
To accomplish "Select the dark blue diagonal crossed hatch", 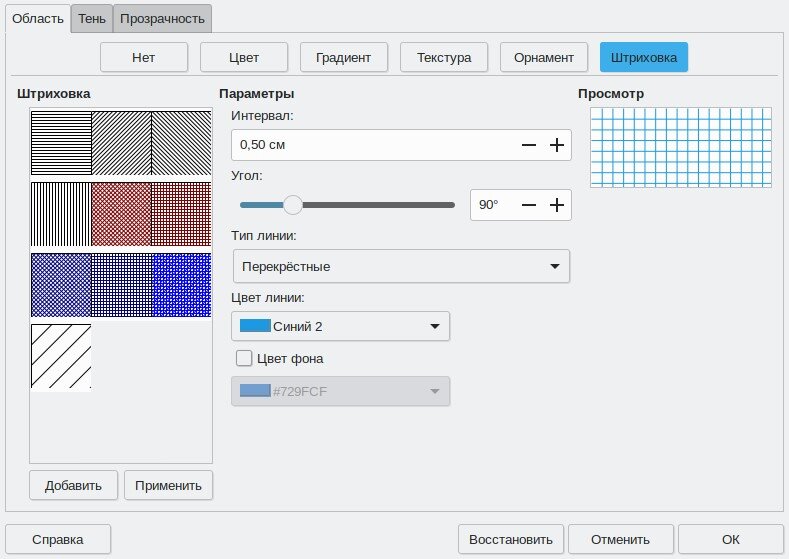I will 61,285.
